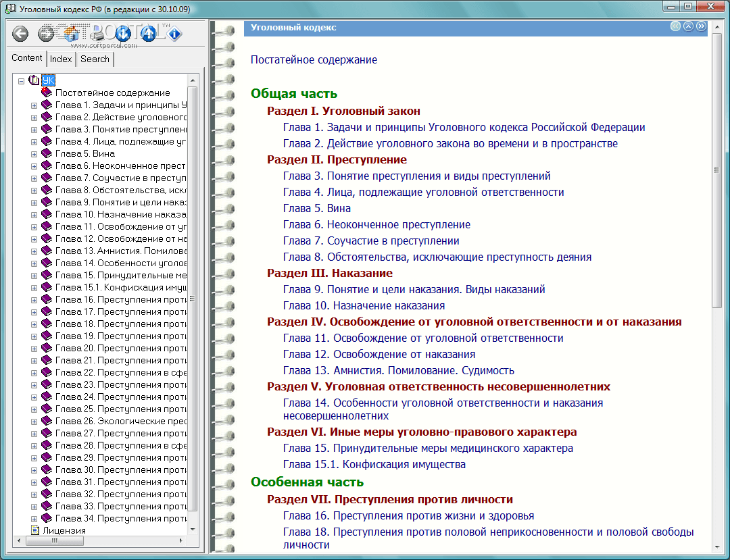
Task: Click the content pane vertical scrollbar thumb
Action: (717, 170)
